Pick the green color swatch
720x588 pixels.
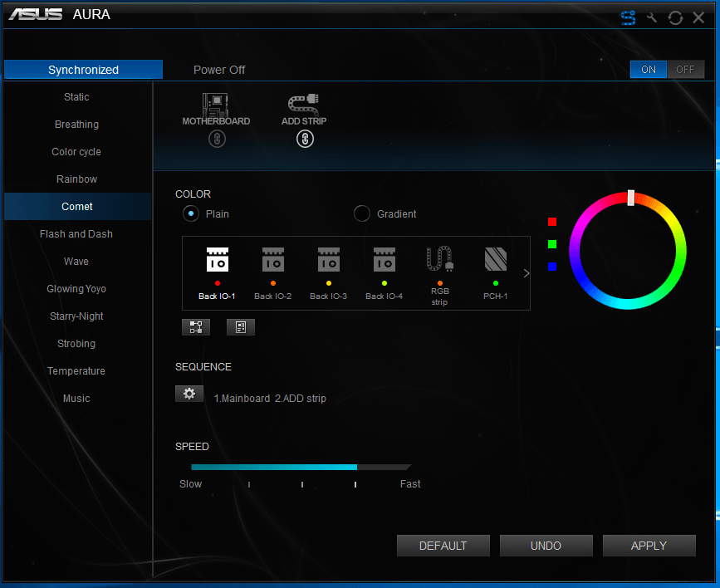[552, 244]
